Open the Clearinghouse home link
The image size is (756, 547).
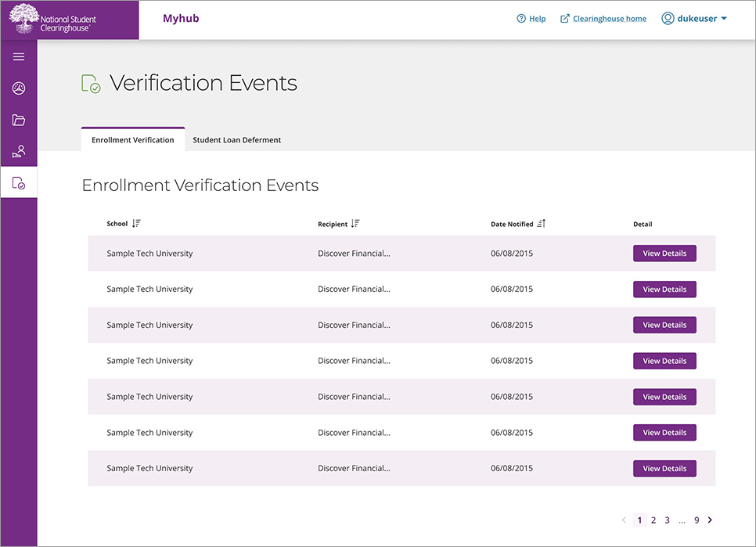(x=610, y=19)
